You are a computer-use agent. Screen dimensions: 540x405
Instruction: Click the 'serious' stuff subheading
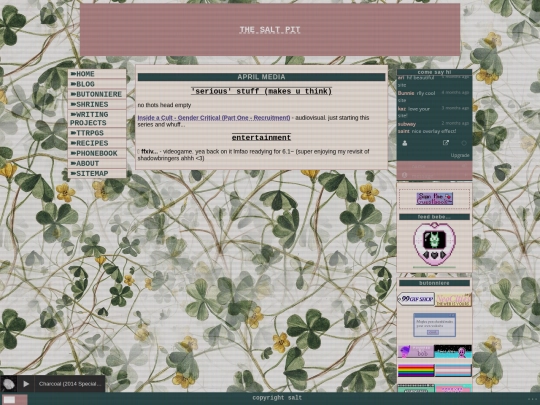point(261,91)
